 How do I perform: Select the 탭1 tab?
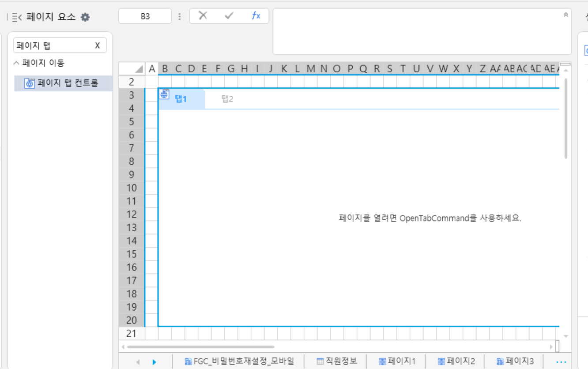(x=181, y=99)
